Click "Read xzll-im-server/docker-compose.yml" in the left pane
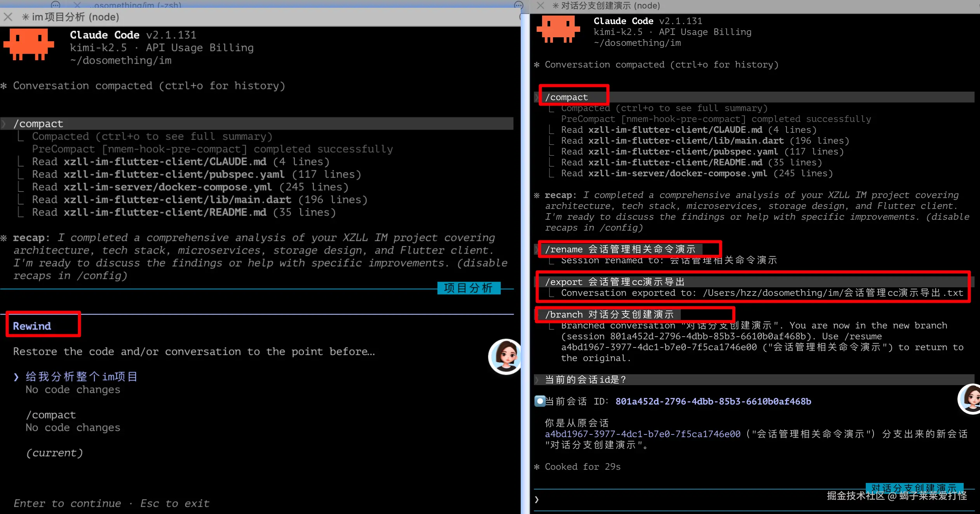Screen dimensions: 980x514 [x=190, y=187]
